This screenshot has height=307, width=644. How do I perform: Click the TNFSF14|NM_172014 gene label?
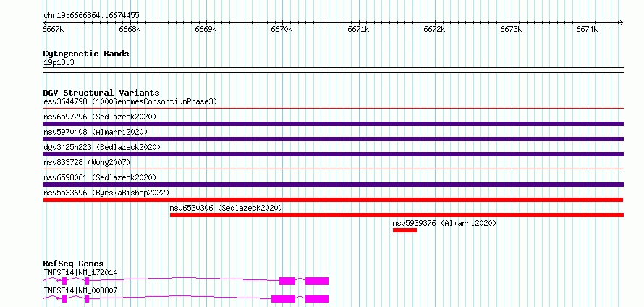pos(80,272)
